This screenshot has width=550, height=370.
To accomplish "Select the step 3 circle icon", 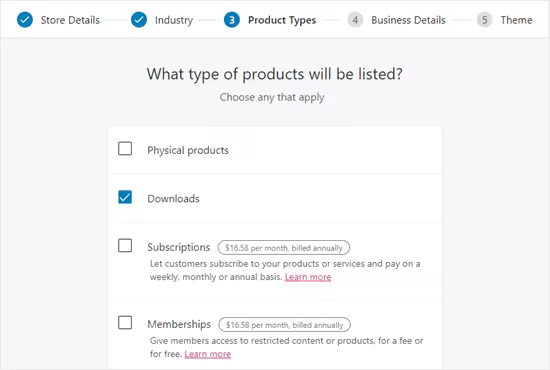I will point(232,20).
